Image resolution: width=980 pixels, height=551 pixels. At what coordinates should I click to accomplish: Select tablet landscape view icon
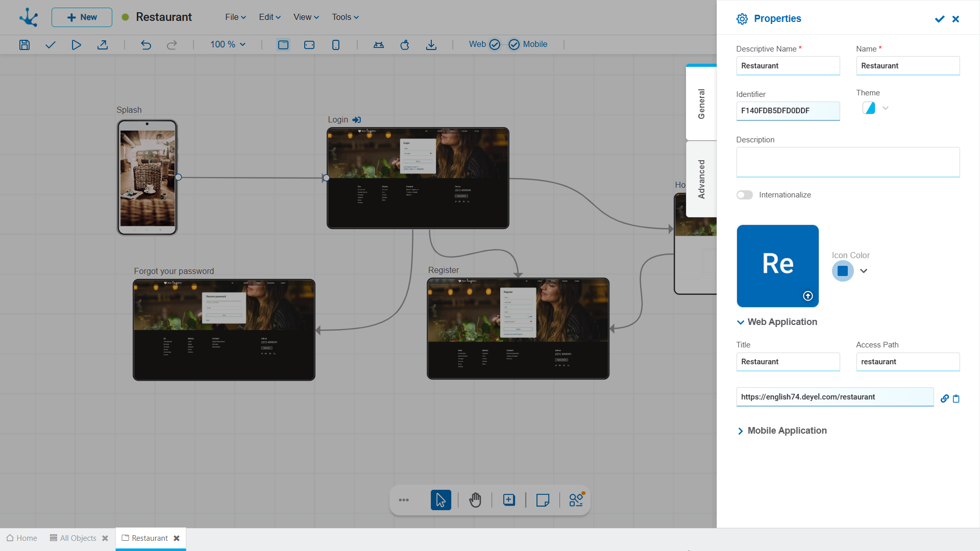click(x=309, y=45)
